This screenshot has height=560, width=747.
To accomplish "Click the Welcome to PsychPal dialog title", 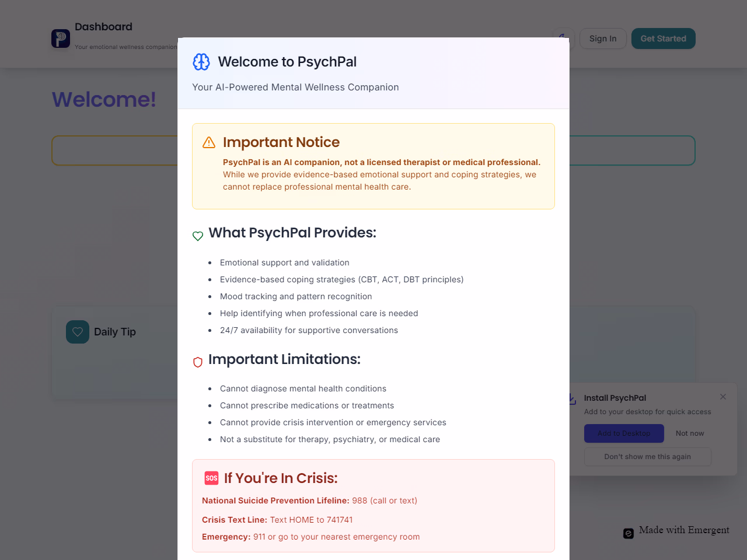I will pos(287,62).
